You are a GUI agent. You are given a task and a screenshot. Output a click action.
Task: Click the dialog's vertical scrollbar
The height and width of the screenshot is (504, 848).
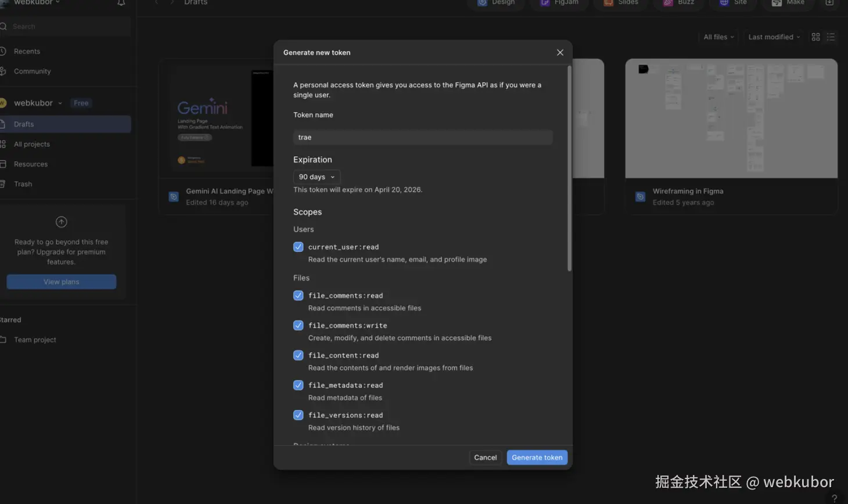point(569,168)
